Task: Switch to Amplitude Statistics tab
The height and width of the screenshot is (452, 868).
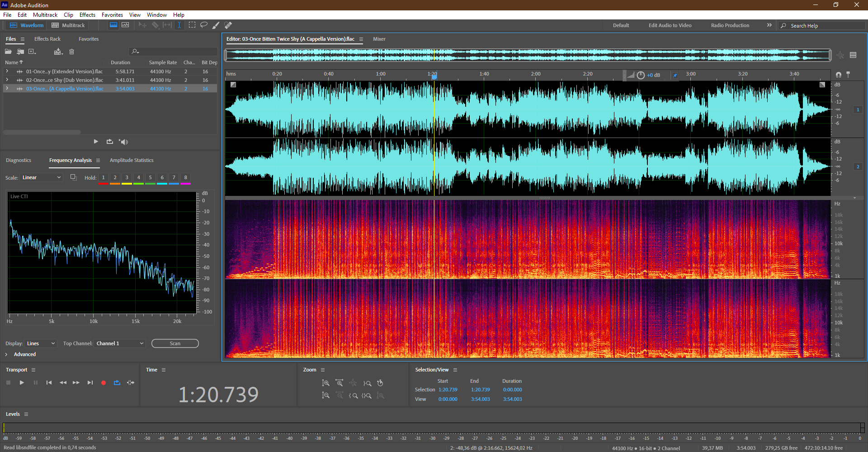Action: (x=132, y=160)
